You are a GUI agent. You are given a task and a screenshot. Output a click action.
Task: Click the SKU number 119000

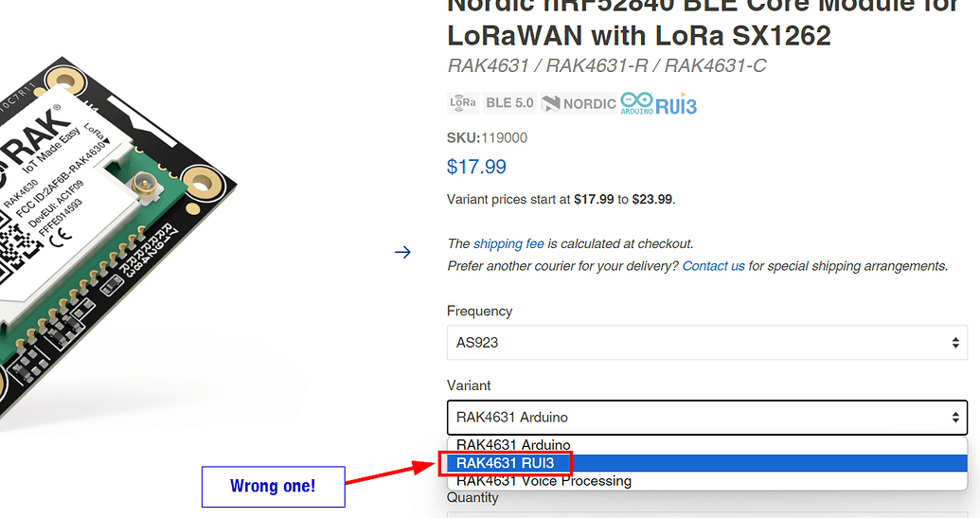pyautogui.click(x=504, y=137)
